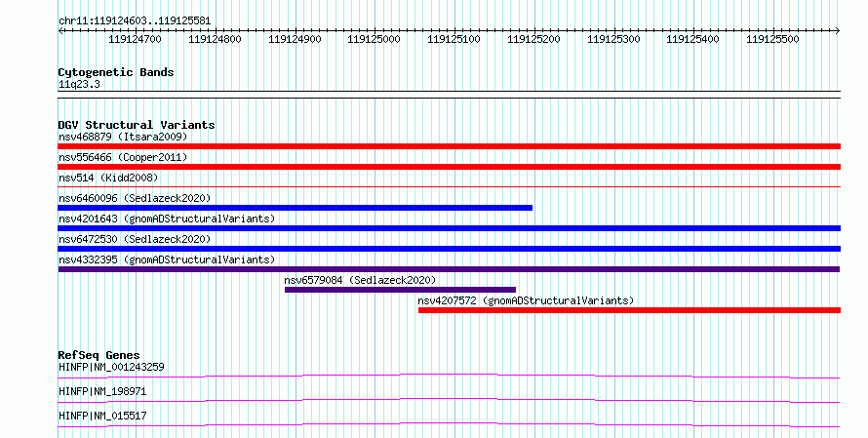Click the ruler at position 119125100
The height and width of the screenshot is (438, 868).
tap(454, 39)
